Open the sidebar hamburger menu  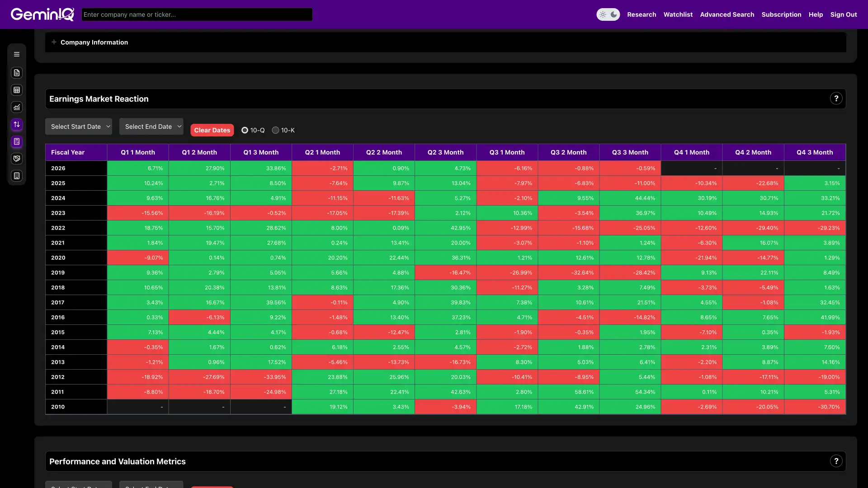[x=17, y=54]
